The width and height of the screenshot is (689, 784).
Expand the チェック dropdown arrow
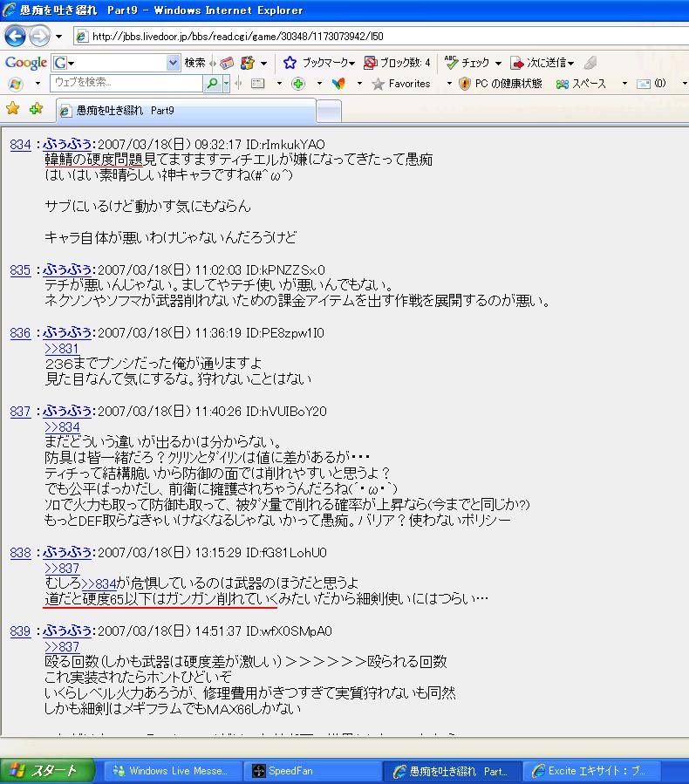(498, 63)
